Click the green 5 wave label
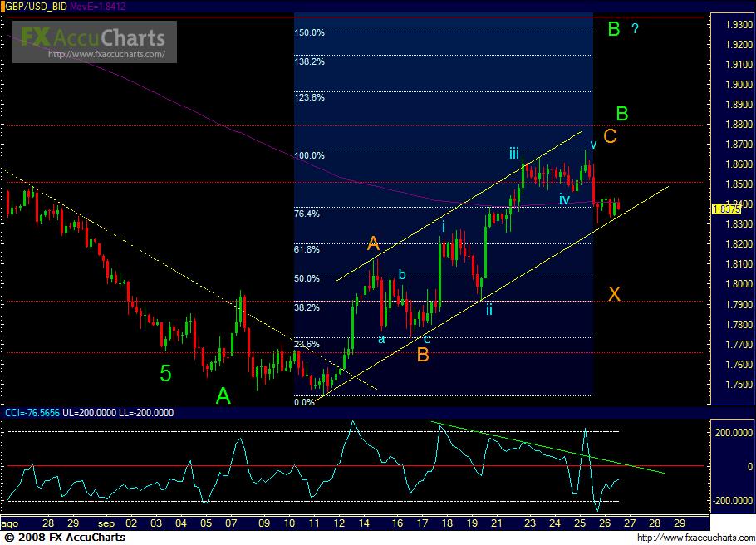The image size is (756, 545). click(x=165, y=374)
